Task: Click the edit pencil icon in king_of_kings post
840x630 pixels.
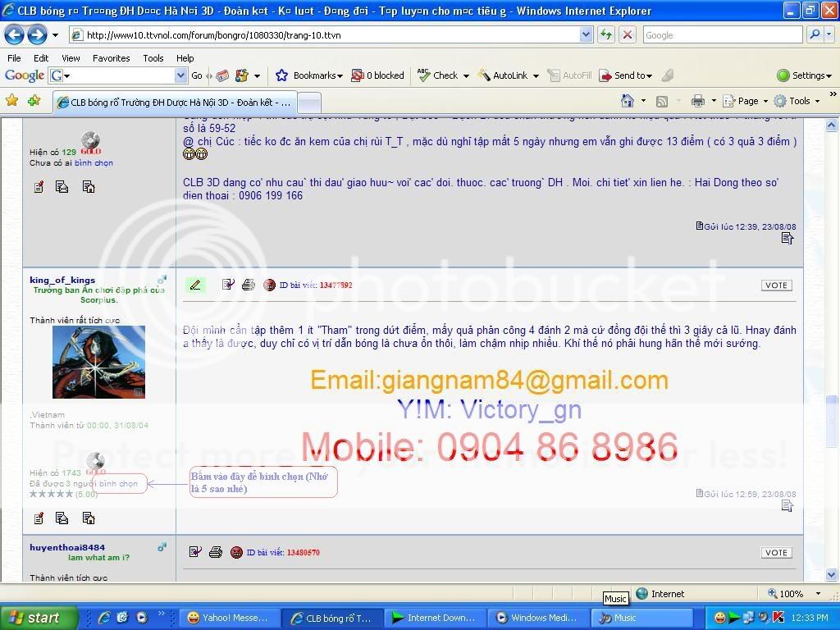Action: [x=195, y=285]
